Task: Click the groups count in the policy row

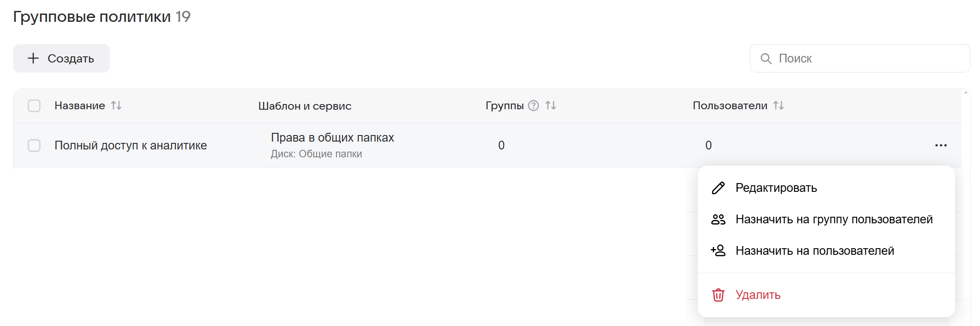Action: pos(501,146)
